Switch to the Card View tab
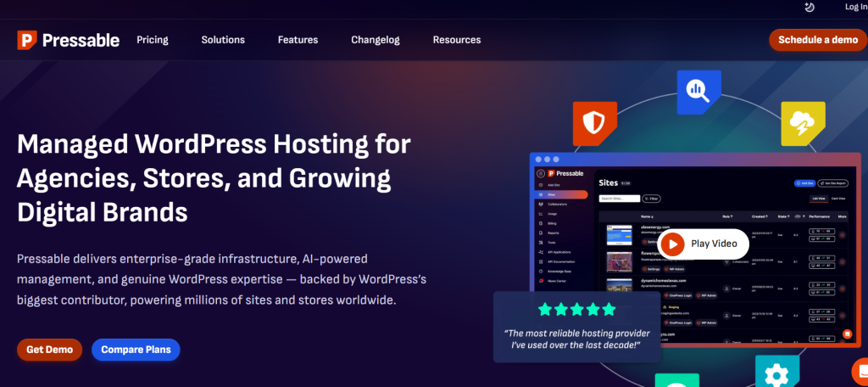868x387 pixels. tap(838, 199)
